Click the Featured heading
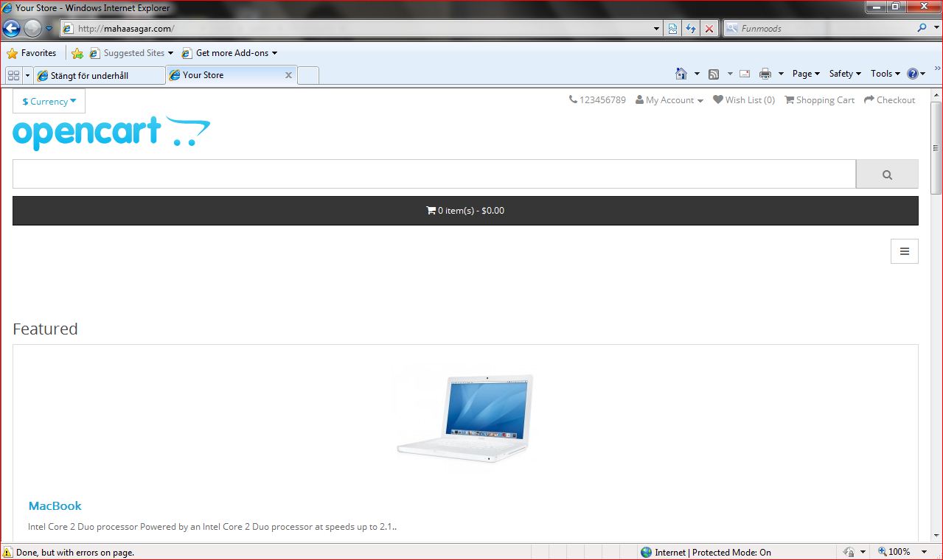The height and width of the screenshot is (560, 943). [45, 329]
